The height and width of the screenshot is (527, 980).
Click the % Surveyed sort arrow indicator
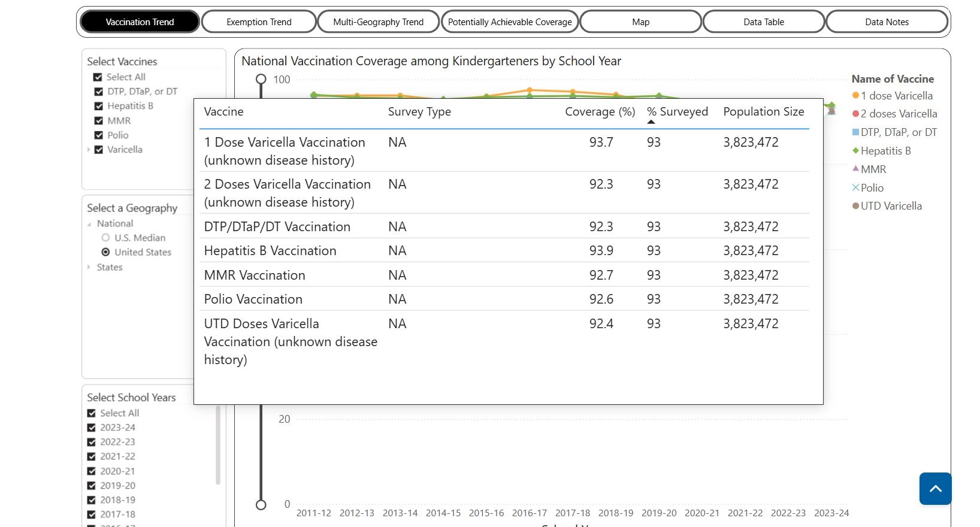(x=651, y=122)
